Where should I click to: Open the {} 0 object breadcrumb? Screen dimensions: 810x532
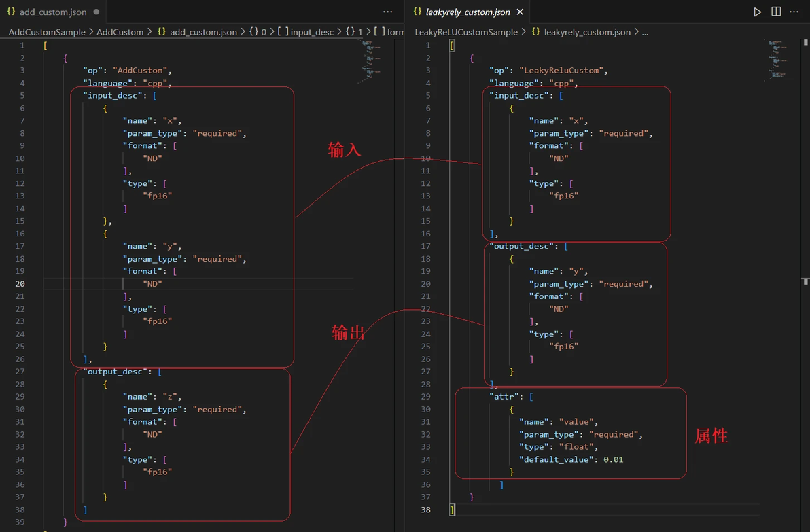pos(258,32)
